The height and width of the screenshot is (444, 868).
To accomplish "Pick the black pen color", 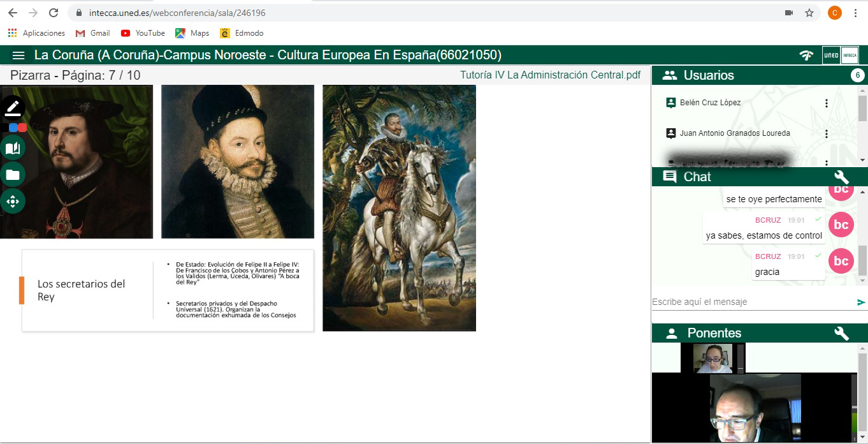I will point(4,128).
